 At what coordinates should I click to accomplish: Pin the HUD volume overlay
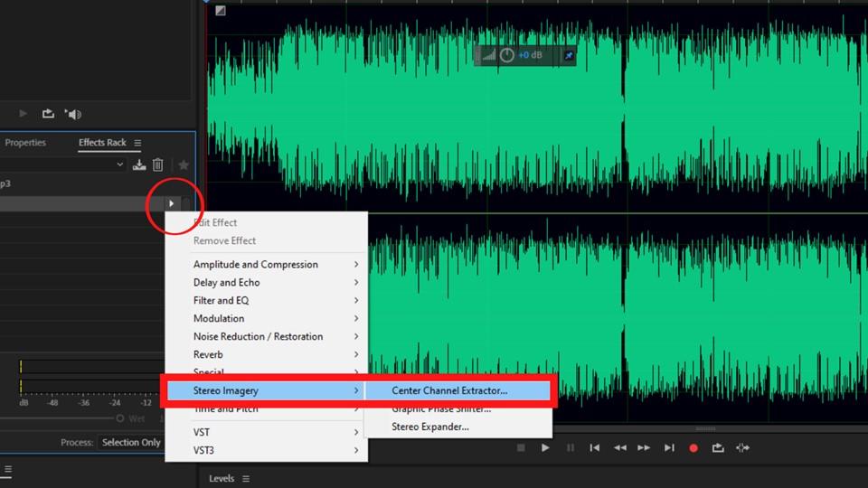tap(569, 55)
